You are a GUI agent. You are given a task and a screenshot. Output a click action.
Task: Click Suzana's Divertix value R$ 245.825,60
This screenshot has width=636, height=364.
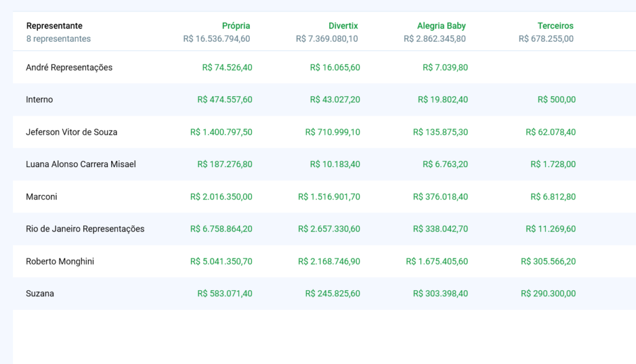click(x=333, y=294)
